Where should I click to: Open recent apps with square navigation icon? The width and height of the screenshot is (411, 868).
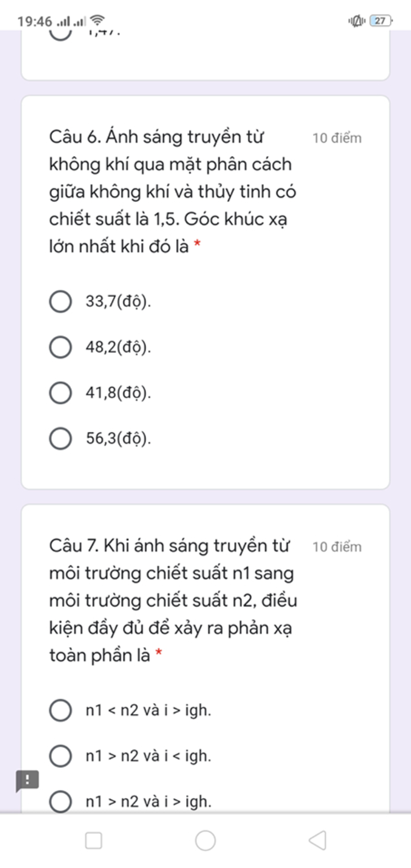click(x=94, y=840)
